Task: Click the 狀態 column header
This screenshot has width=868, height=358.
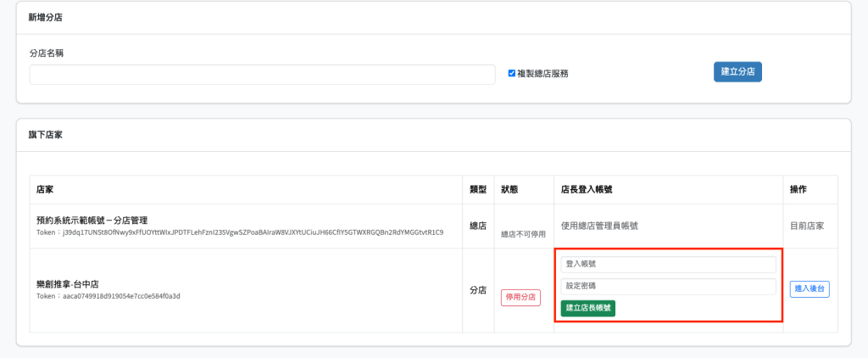Action: click(x=509, y=189)
